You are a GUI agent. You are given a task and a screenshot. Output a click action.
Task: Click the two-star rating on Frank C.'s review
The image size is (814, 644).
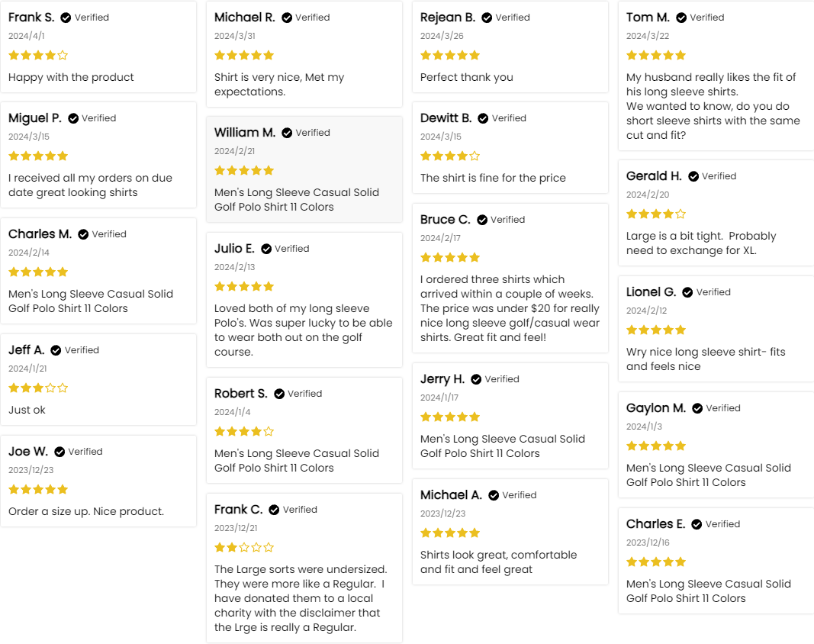pos(244,547)
